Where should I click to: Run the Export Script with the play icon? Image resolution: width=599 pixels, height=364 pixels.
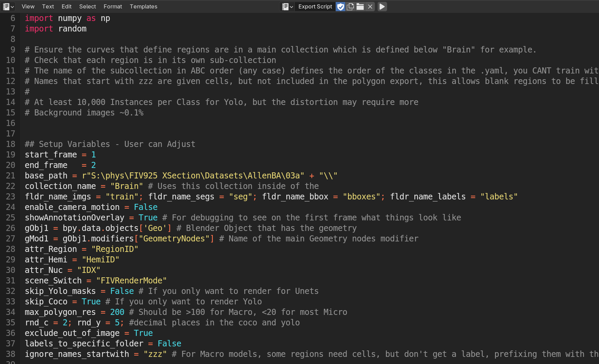(382, 6)
